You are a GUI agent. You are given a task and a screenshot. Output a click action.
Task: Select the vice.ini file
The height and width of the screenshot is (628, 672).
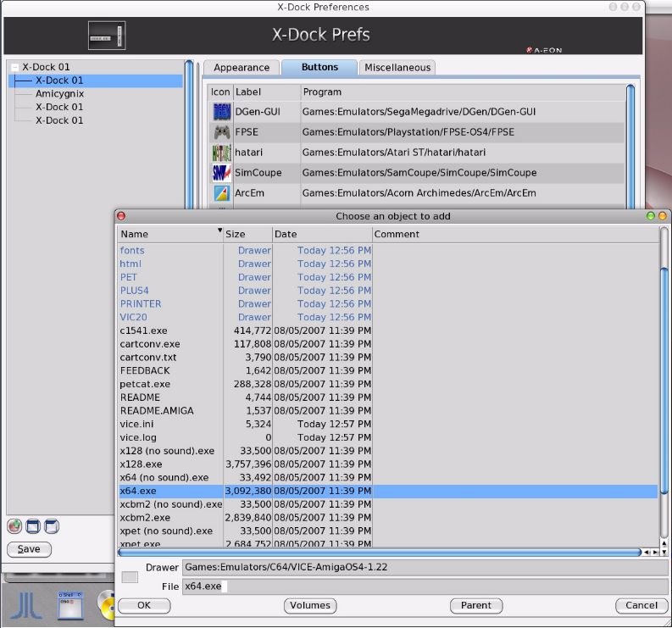[136, 424]
